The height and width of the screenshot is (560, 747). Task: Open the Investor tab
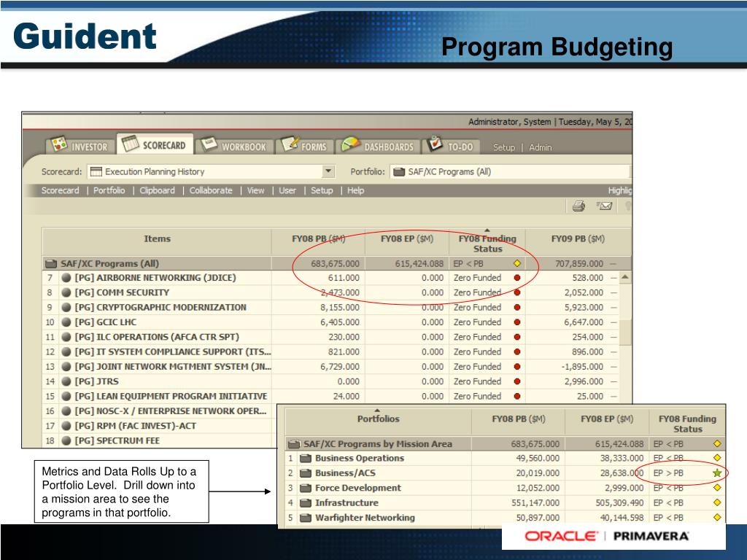pos(80,146)
